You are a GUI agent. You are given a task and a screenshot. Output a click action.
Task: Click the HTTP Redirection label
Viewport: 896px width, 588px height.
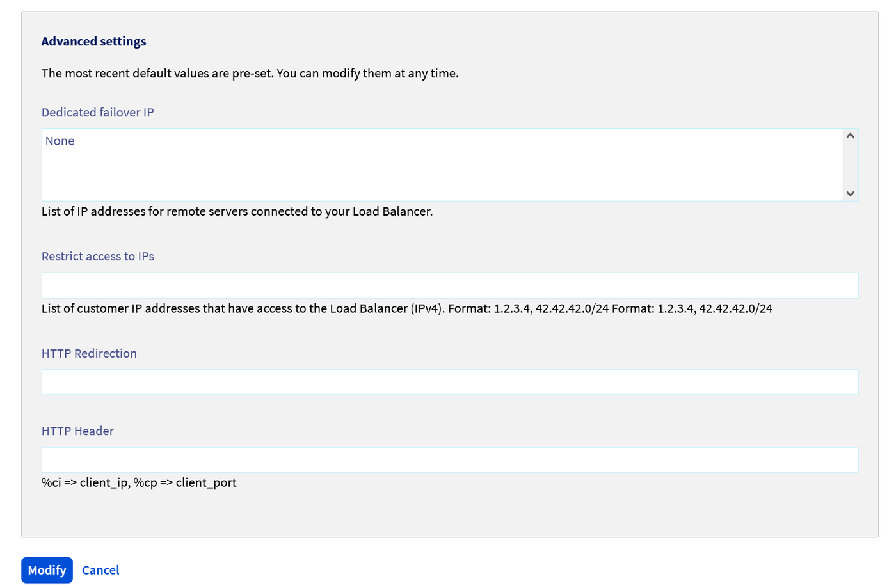(x=89, y=354)
